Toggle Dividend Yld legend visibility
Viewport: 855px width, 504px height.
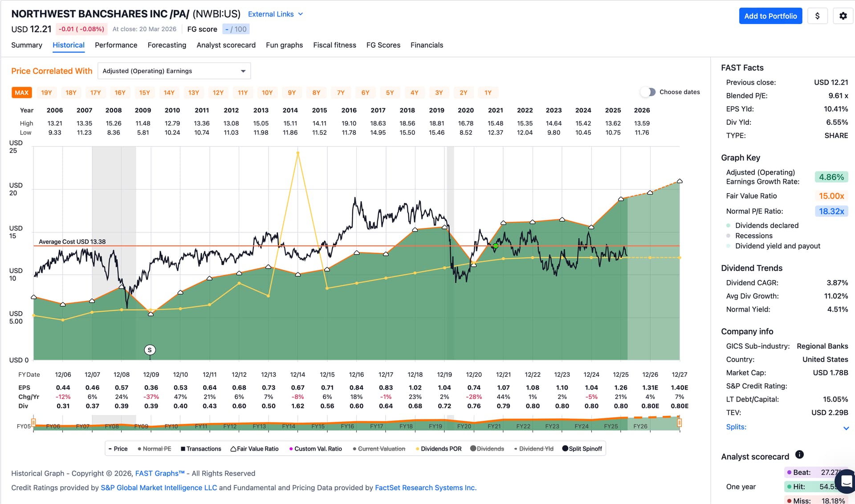533,449
